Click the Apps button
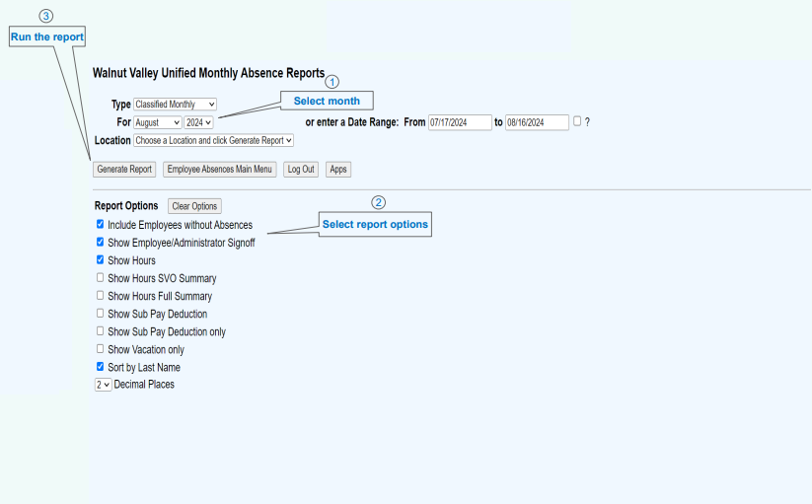 [338, 170]
